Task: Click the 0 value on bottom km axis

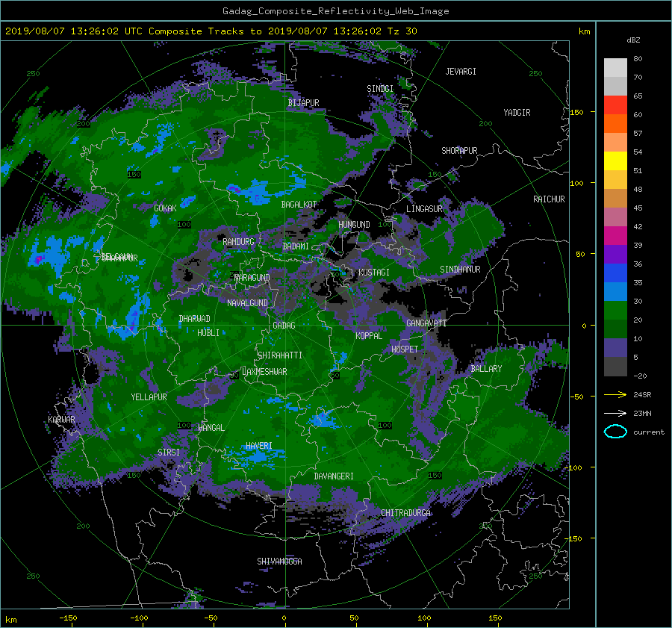Action: click(284, 618)
